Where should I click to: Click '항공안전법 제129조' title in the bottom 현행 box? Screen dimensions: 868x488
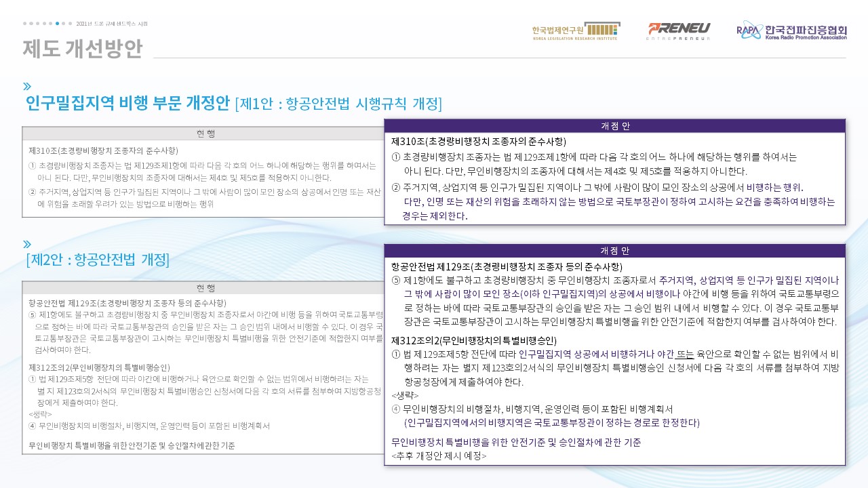[x=127, y=303]
